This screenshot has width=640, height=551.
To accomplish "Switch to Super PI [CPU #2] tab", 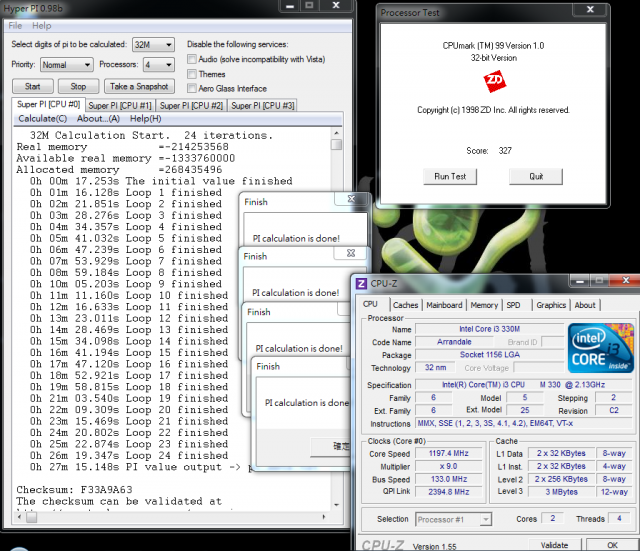I will pyautogui.click(x=191, y=106).
